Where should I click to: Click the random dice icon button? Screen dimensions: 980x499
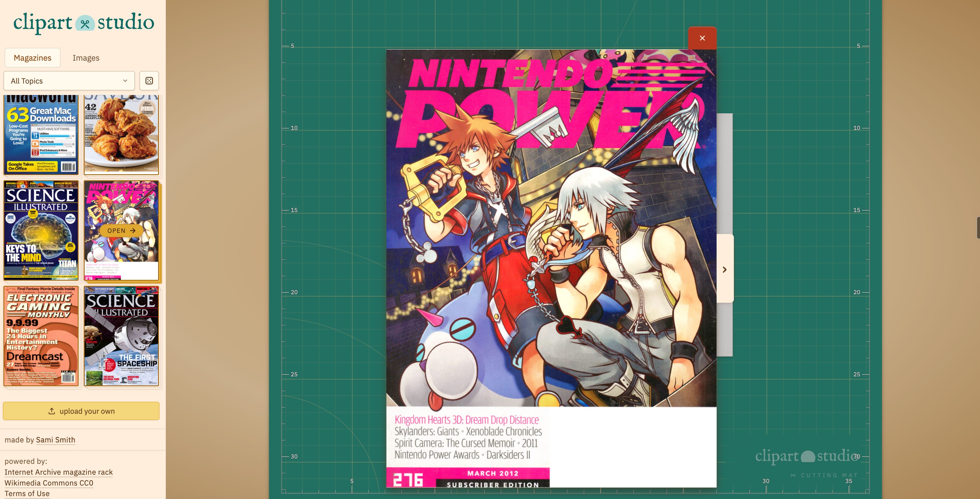[149, 81]
